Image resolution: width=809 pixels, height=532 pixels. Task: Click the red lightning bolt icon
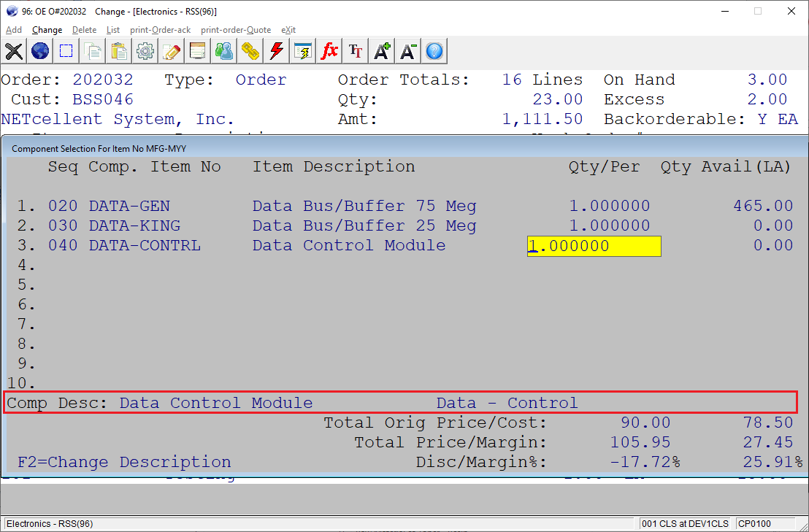click(x=277, y=51)
